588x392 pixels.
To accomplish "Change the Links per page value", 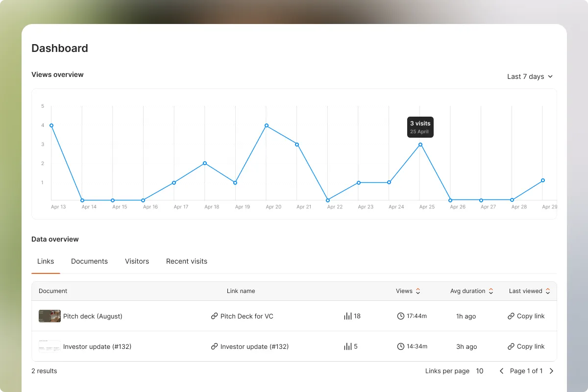I will (x=479, y=371).
